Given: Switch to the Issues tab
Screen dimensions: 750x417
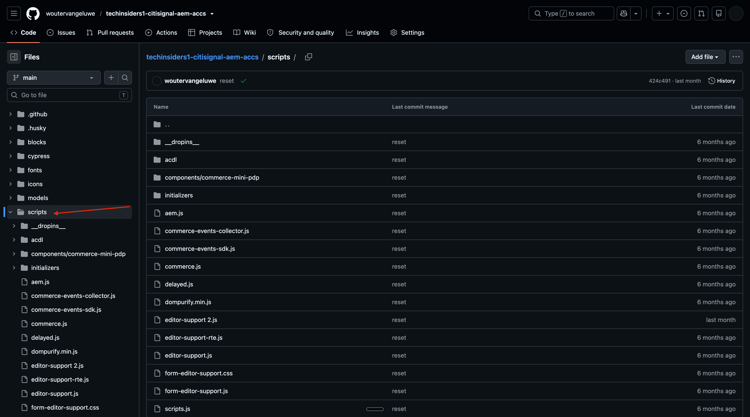Looking at the screenshot, I should [x=61, y=33].
